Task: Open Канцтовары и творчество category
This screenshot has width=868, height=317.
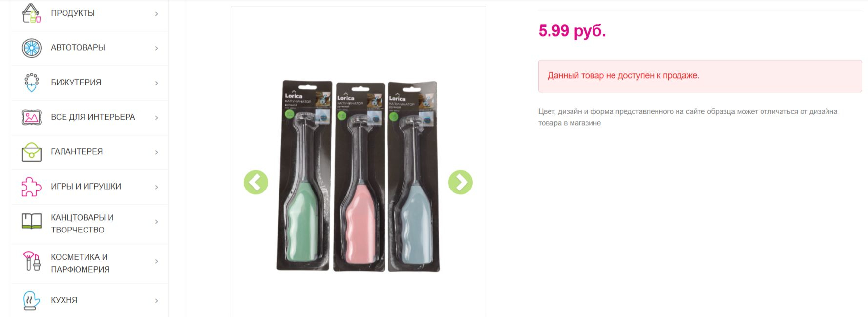Action: [x=82, y=224]
